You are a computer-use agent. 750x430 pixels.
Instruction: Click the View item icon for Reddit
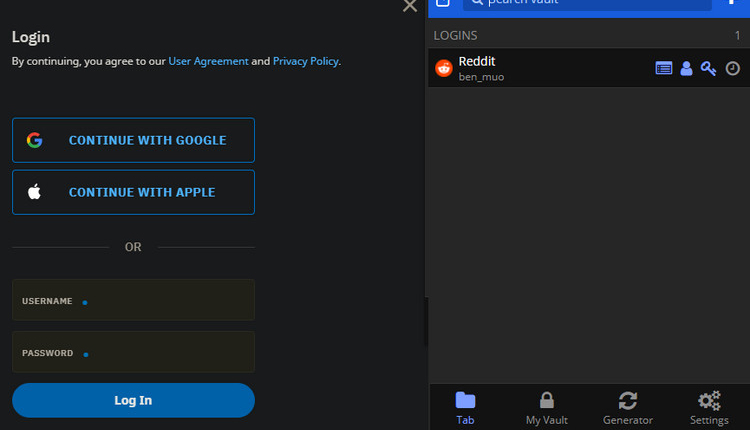(664, 68)
